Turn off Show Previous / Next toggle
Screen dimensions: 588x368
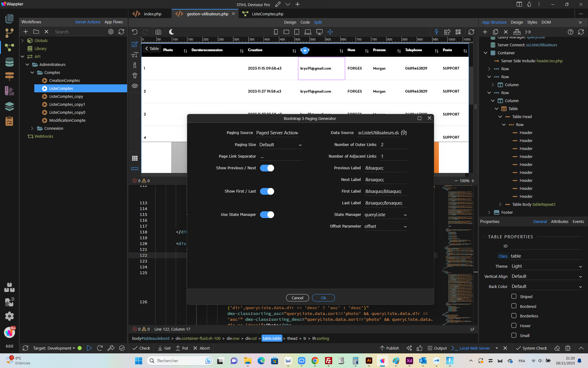tap(267, 168)
